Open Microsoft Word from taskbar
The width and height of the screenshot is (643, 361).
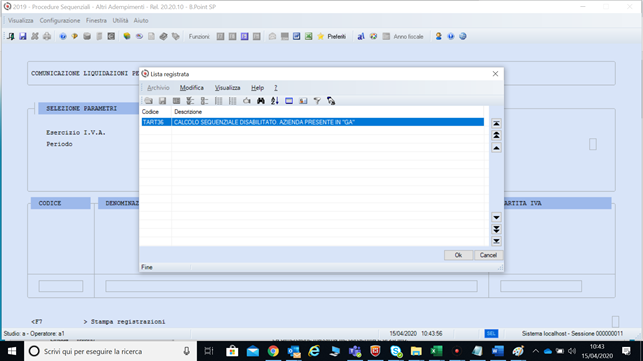[497, 351]
